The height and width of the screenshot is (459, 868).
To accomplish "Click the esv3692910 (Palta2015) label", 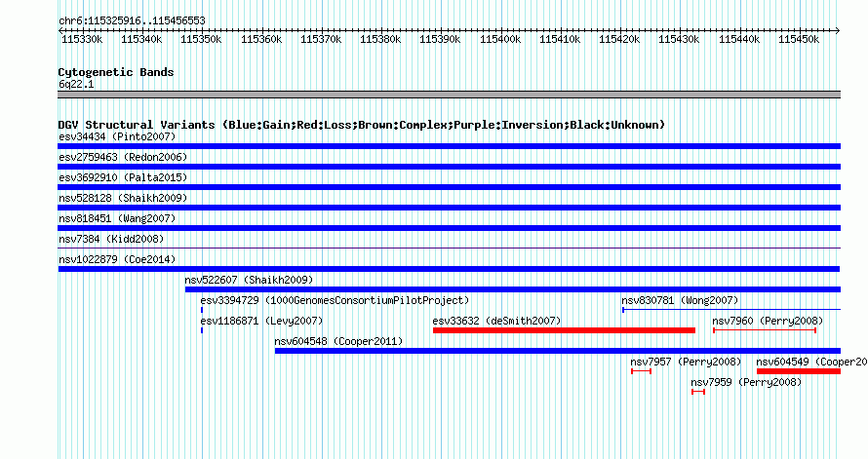I will (124, 177).
